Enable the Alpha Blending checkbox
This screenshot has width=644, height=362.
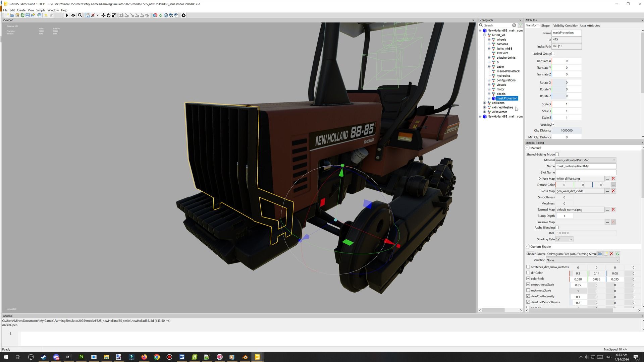click(x=557, y=228)
